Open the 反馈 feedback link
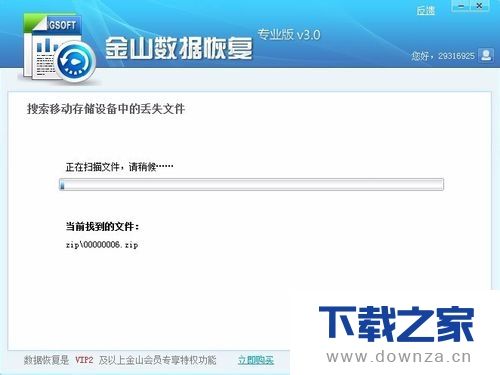The width and height of the screenshot is (500, 375). 426,11
